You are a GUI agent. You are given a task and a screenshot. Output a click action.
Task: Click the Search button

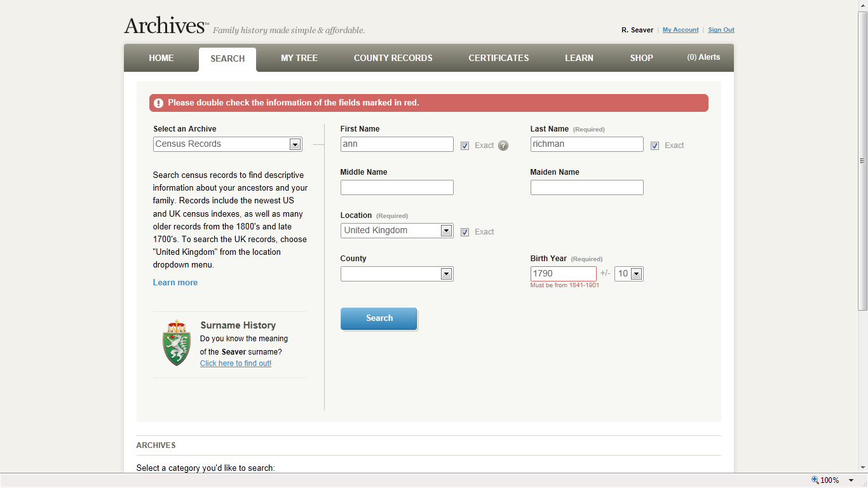click(x=379, y=318)
